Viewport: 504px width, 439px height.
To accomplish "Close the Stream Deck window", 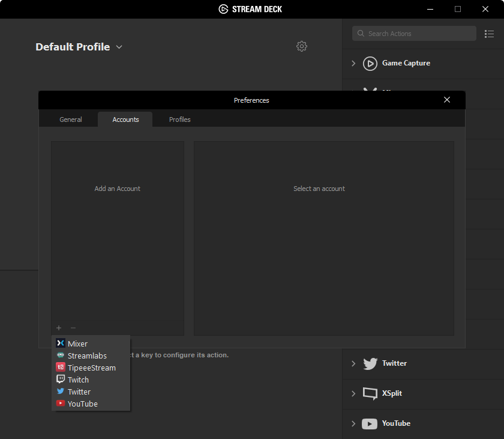I will 485,9.
